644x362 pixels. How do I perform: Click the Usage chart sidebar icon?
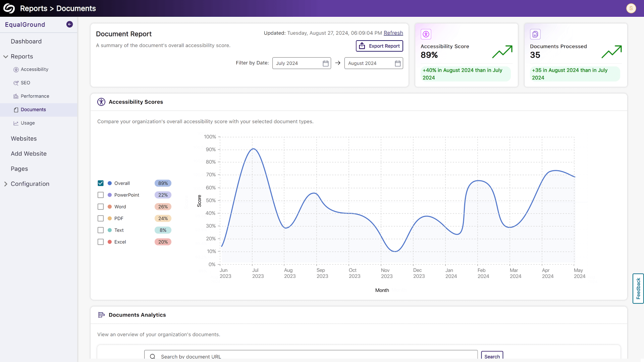click(x=16, y=123)
